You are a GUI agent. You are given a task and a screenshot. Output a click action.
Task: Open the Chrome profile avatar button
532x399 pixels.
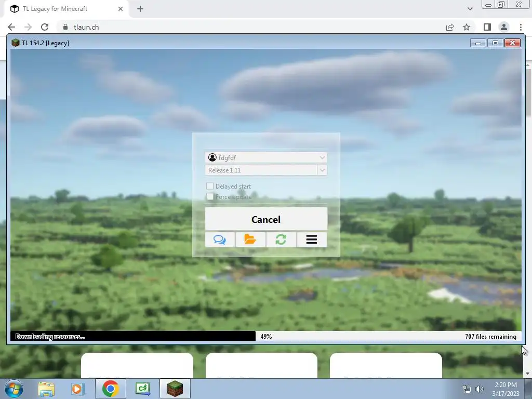(x=504, y=27)
